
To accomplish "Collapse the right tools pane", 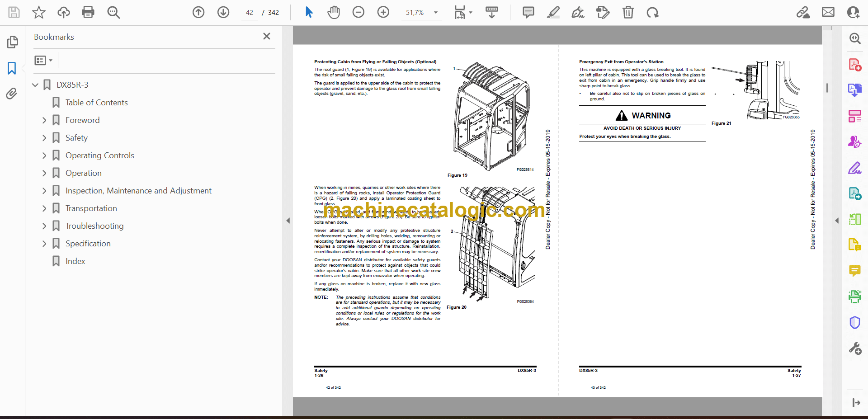I will tap(837, 221).
